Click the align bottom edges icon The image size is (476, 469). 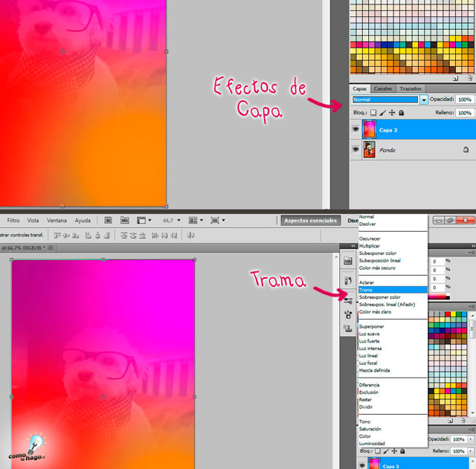point(76,236)
